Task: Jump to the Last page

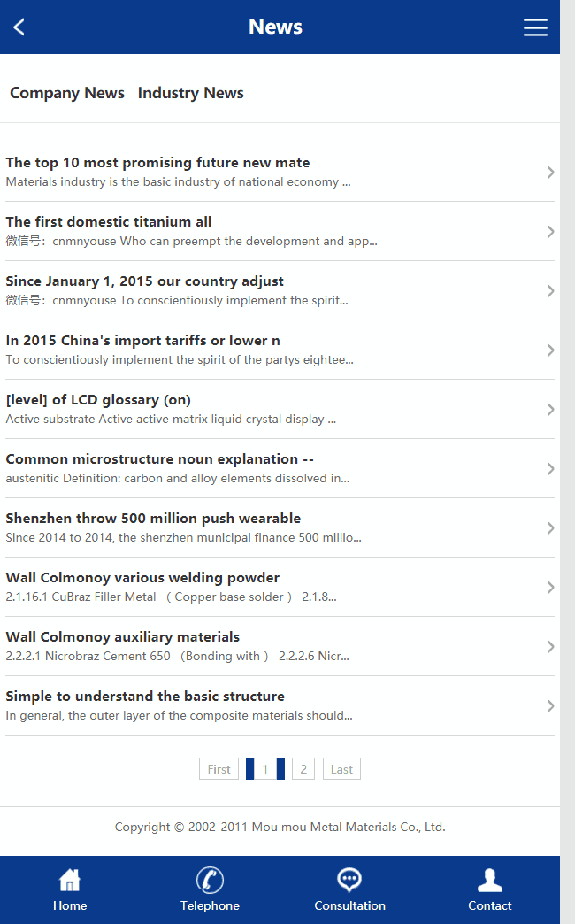Action: click(341, 769)
